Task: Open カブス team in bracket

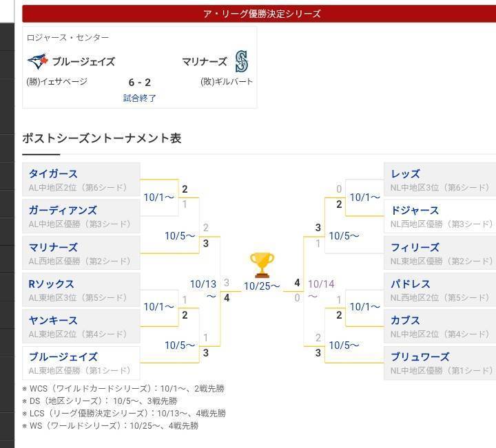Action: pyautogui.click(x=405, y=320)
